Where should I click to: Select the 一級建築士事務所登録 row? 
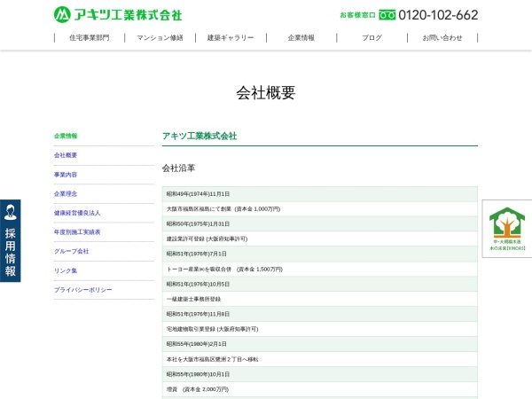(320, 299)
